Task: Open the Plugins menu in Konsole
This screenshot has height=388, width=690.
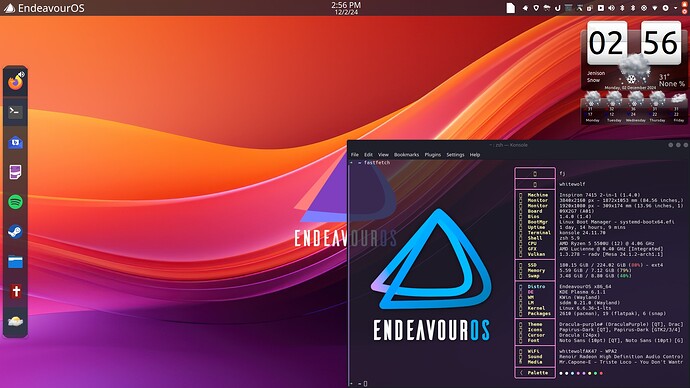Action: coord(433,155)
